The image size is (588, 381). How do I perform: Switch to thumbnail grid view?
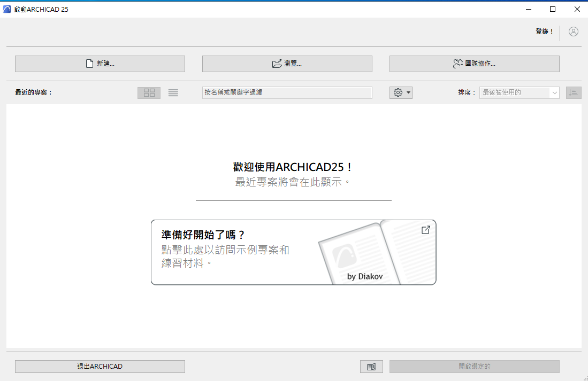149,92
